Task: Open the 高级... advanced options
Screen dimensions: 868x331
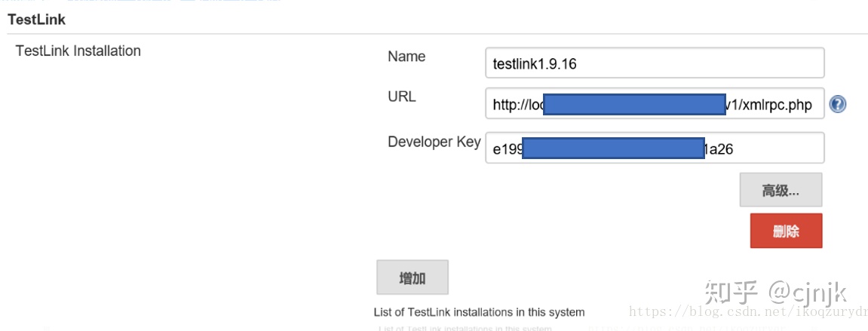Action: [781, 190]
